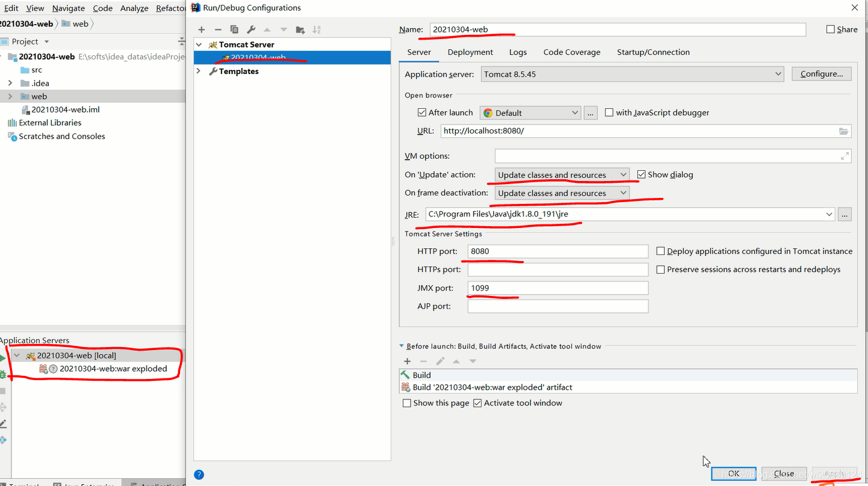The image size is (868, 486).
Task: Click the dialog Close button
Action: (784, 473)
